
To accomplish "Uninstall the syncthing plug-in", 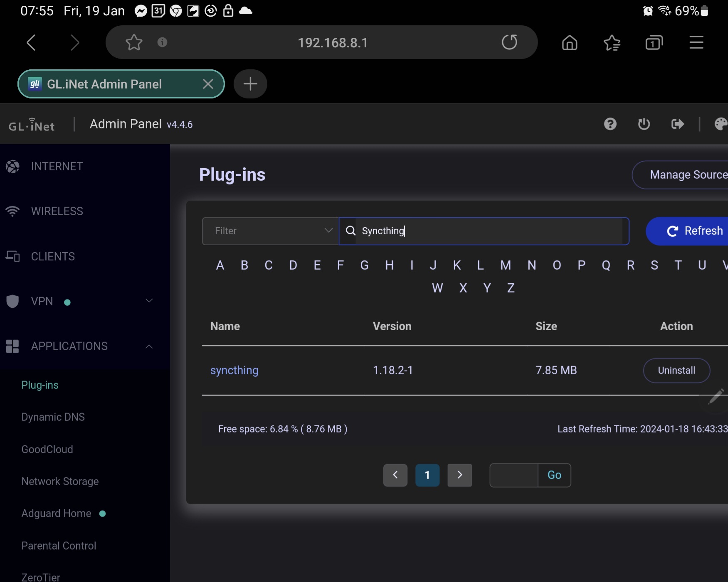I will coord(676,371).
